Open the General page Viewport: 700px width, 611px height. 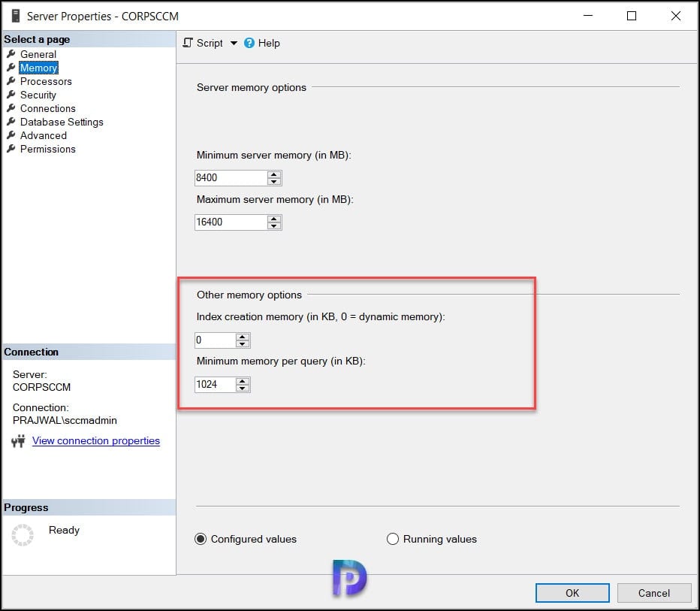pos(38,54)
